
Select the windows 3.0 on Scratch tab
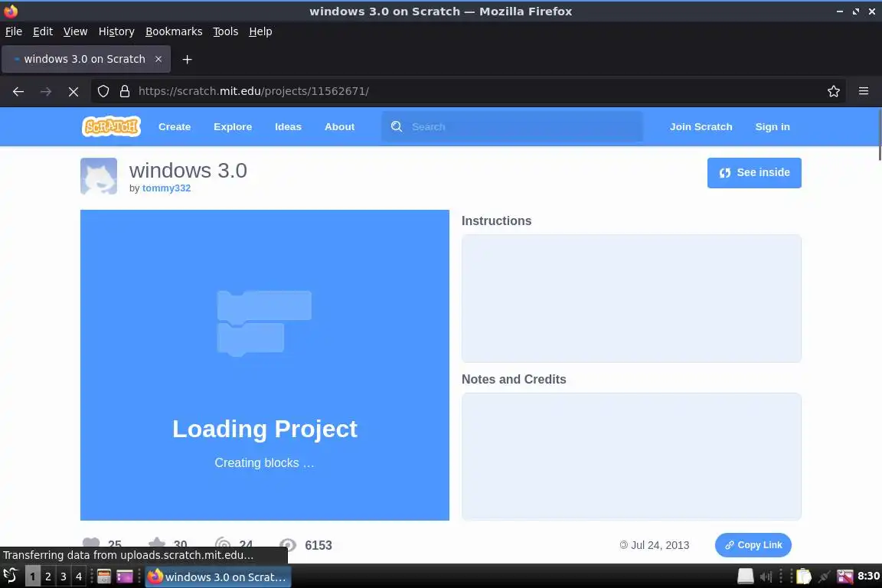84,59
